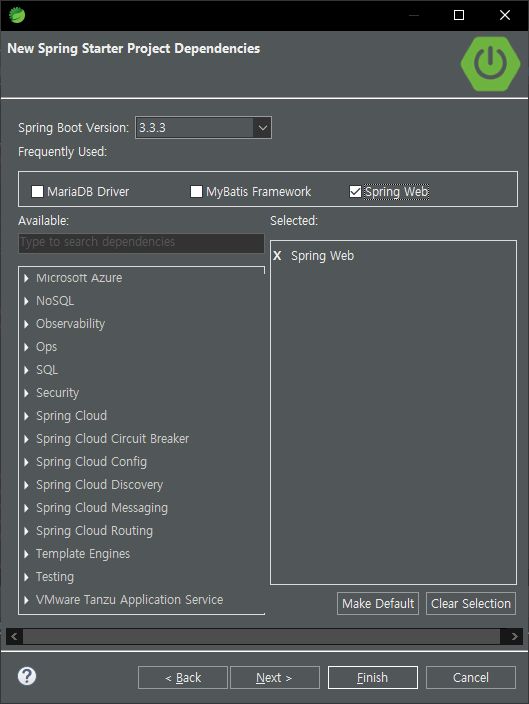The image size is (529, 704).
Task: Expand the Spring Cloud Routing arrow
Action: (x=26, y=531)
